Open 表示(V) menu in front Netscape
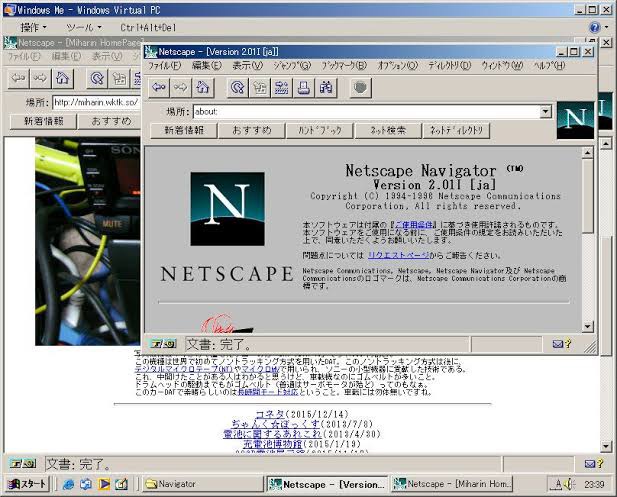 click(247, 65)
